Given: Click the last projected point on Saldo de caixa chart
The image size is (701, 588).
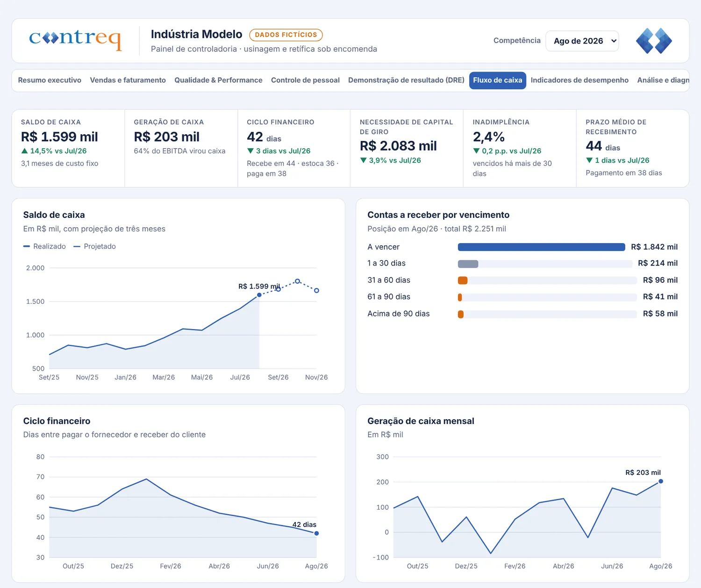Looking at the screenshot, I should (x=317, y=291).
